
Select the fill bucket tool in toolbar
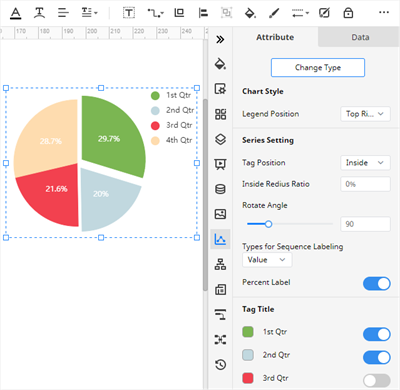point(250,13)
